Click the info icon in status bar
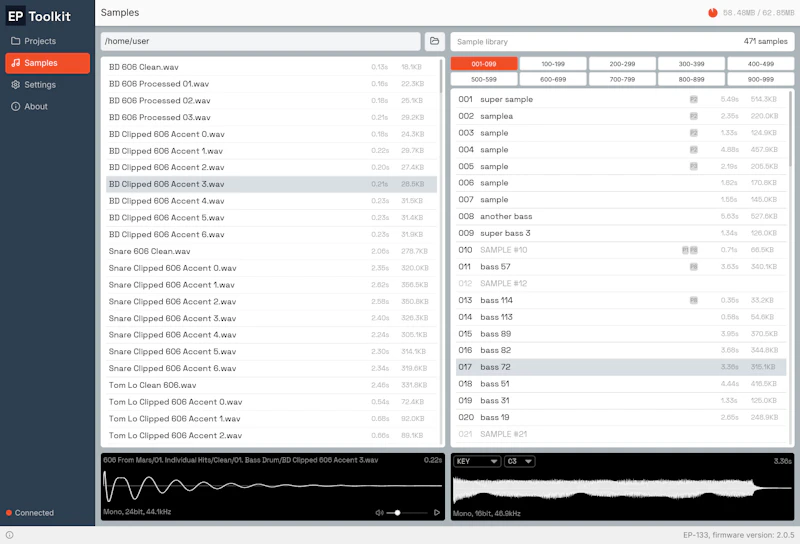Screen dimensions: 800x544 pyautogui.click(x=9, y=535)
